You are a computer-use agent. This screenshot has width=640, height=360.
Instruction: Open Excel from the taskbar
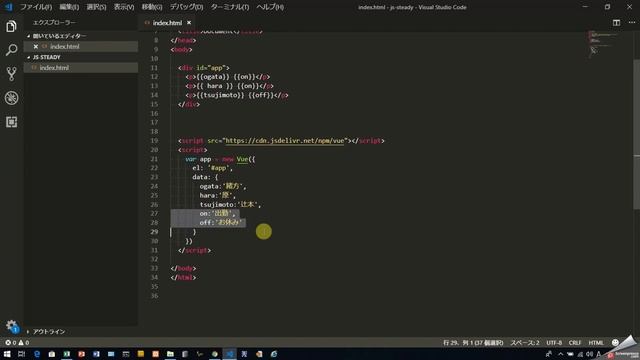(x=67, y=354)
